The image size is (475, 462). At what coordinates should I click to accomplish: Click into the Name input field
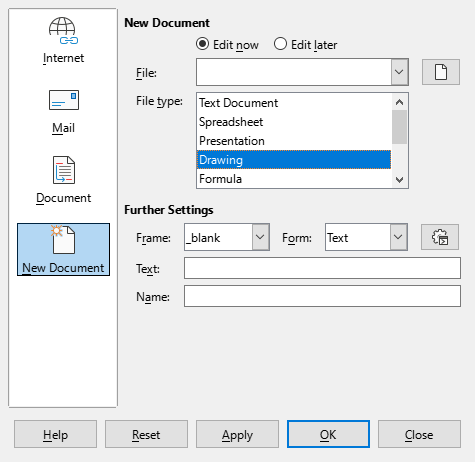coord(322,296)
